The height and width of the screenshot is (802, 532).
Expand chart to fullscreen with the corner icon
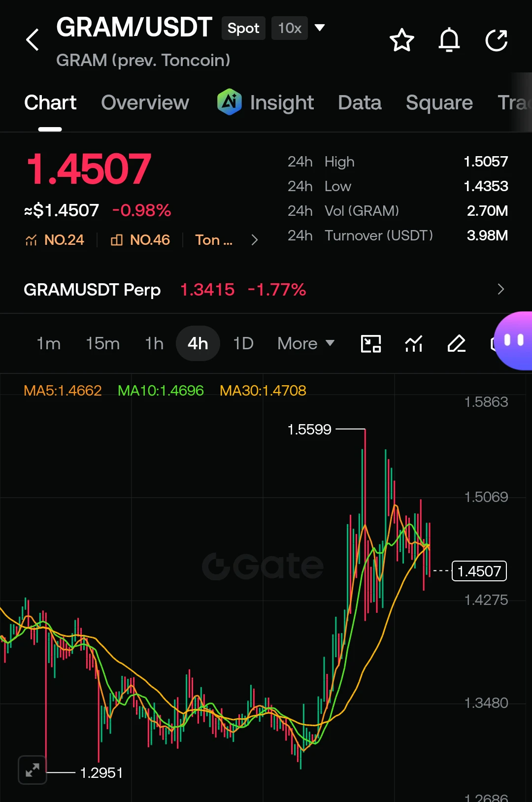coord(33,769)
